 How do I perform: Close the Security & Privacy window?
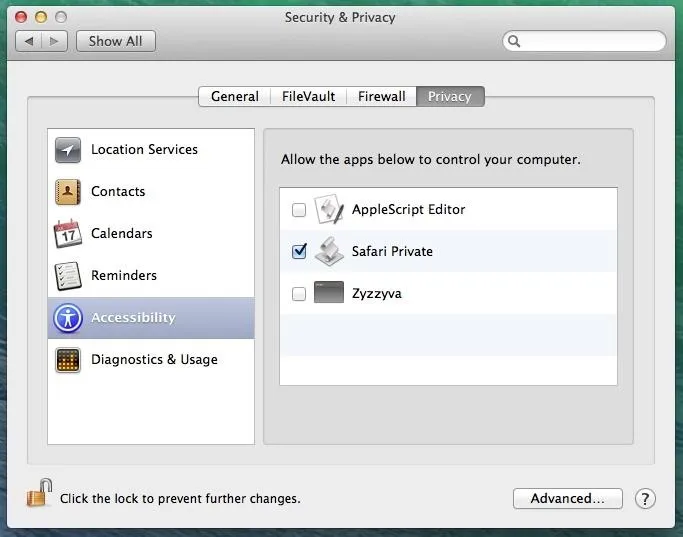[x=21, y=17]
